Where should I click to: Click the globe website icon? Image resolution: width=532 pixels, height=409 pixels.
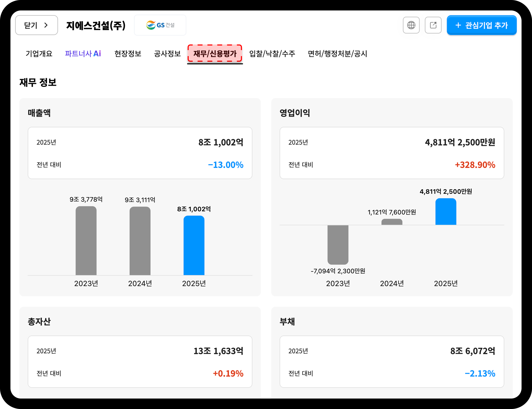411,25
